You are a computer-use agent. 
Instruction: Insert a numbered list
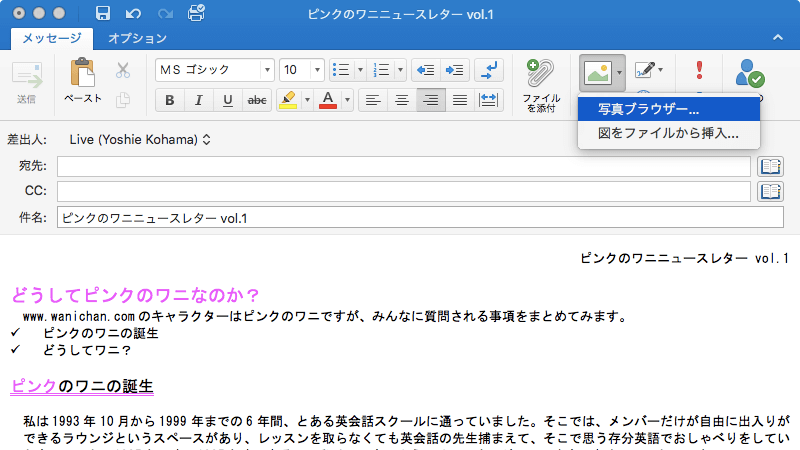point(381,70)
